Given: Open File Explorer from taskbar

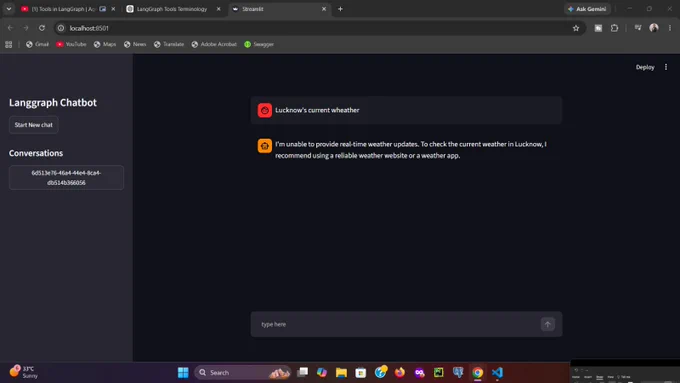Looking at the screenshot, I should point(341,373).
